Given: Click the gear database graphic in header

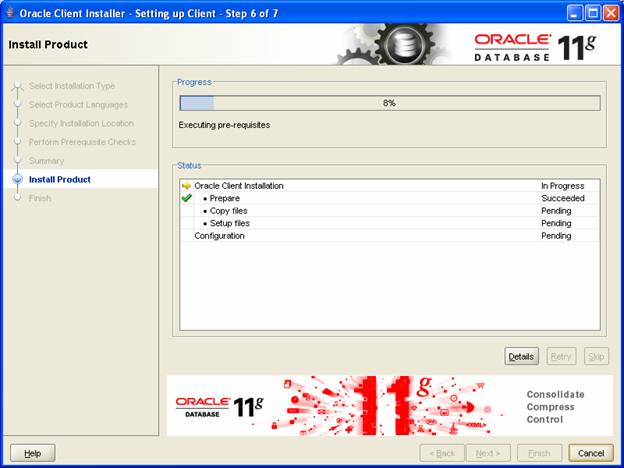Looking at the screenshot, I should click(x=392, y=45).
